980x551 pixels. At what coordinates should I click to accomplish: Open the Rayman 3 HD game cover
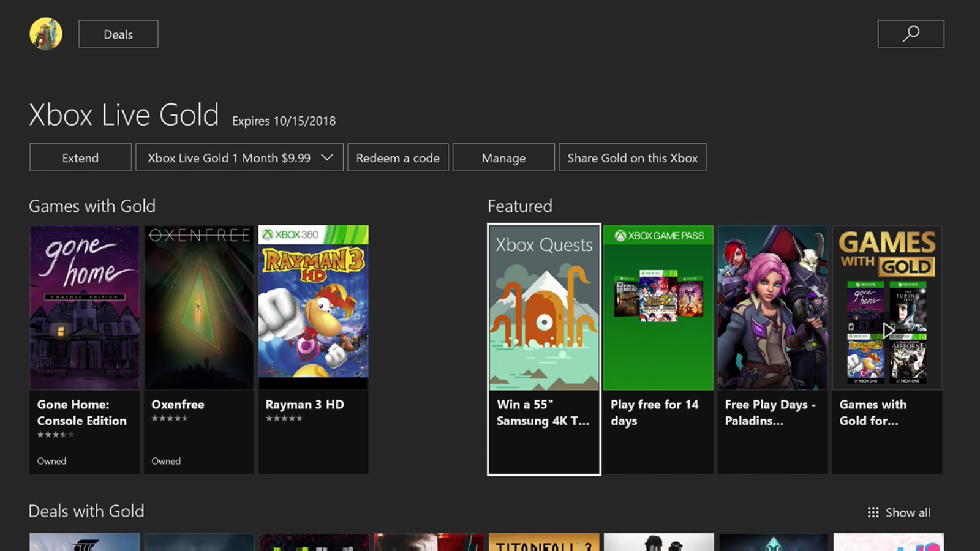tap(314, 307)
